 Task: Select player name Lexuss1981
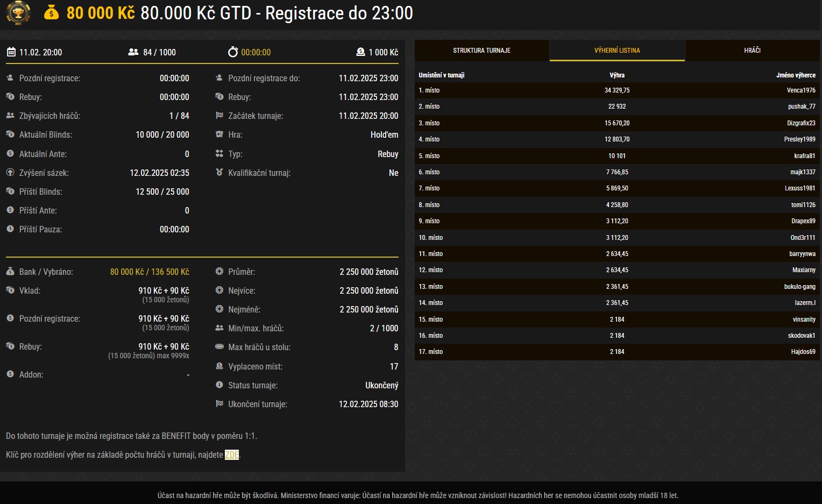pyautogui.click(x=800, y=188)
